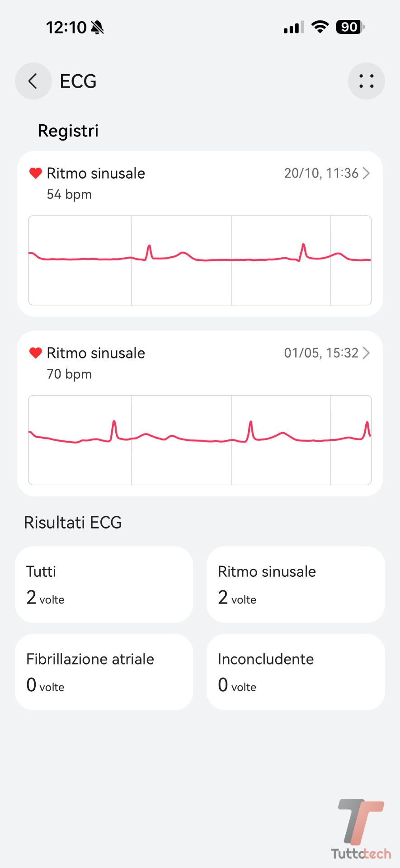Expand the 01/05, 15:32 record chevron
The image size is (400, 868).
pyautogui.click(x=367, y=353)
